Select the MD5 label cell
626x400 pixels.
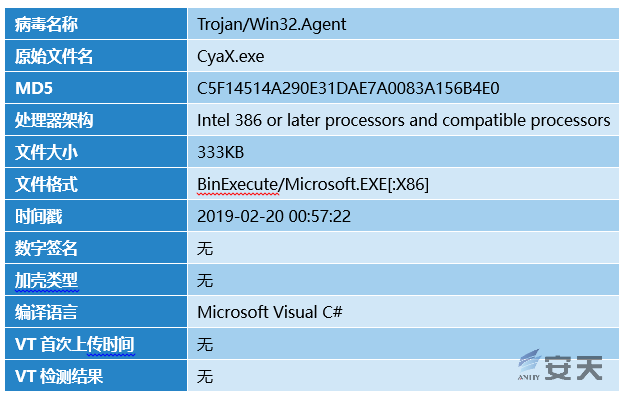96,88
